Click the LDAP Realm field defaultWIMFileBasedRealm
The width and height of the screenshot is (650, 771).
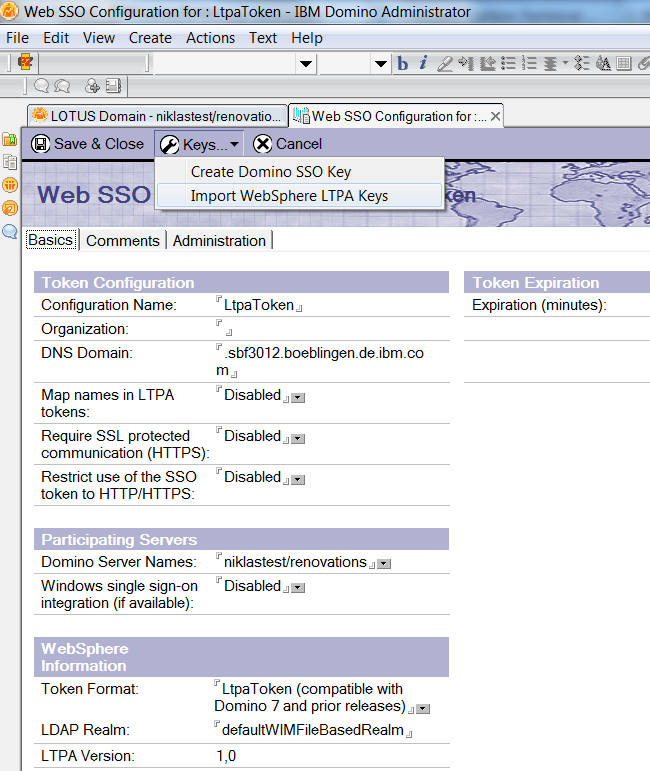[313, 730]
